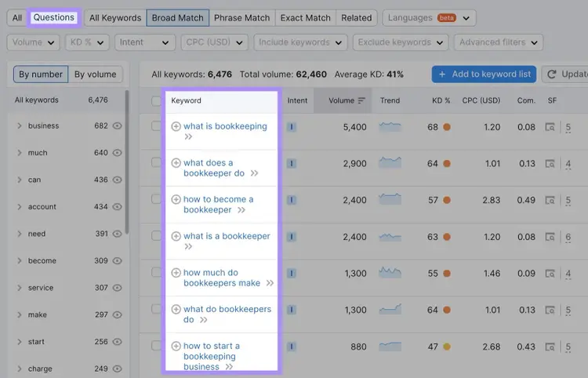View SERP icon for 'what do bookkeepers do' row

(550, 310)
